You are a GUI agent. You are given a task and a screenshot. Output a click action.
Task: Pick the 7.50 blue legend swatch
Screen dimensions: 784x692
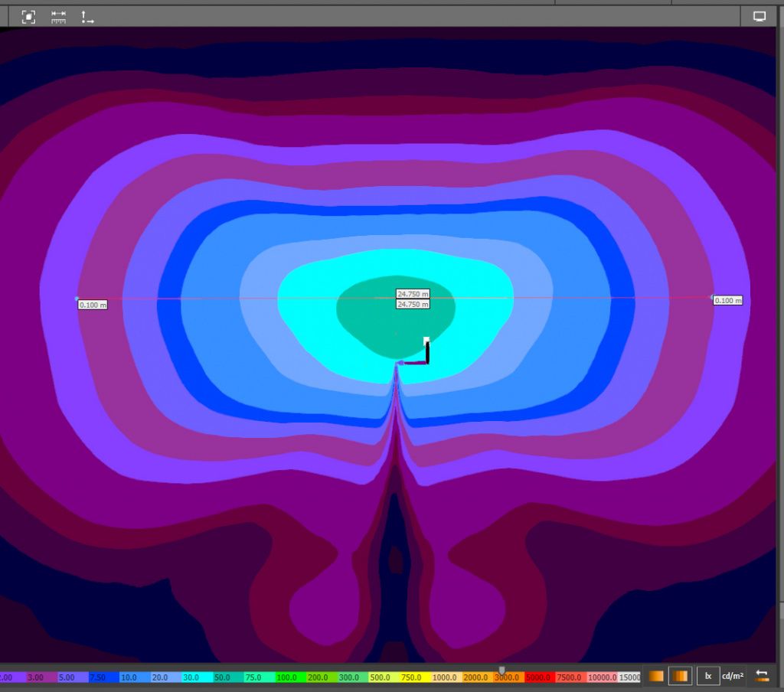point(104,677)
